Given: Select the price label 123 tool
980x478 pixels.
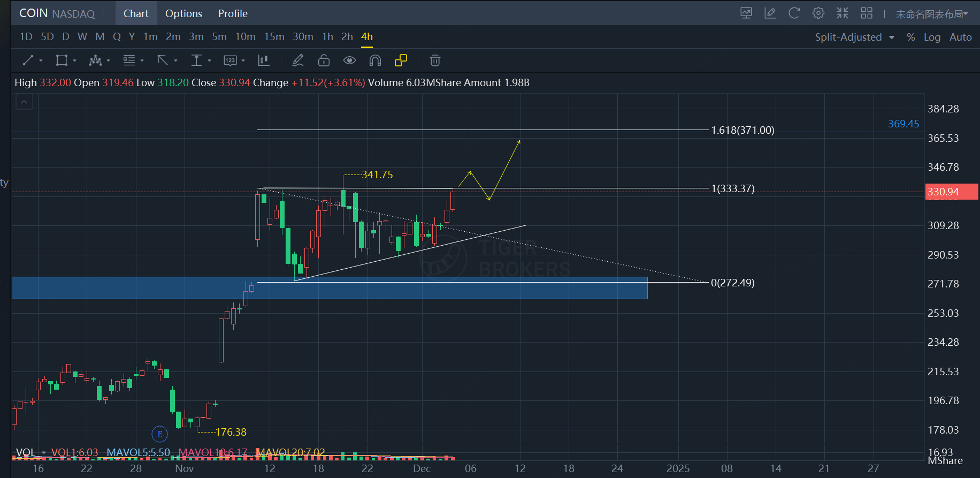Looking at the screenshot, I should click(230, 60).
